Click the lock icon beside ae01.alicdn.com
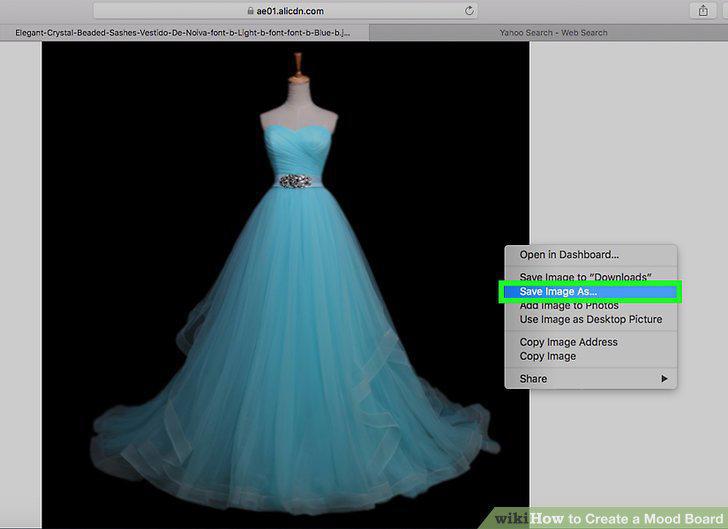Screen dimensions: 728x529 250,11
